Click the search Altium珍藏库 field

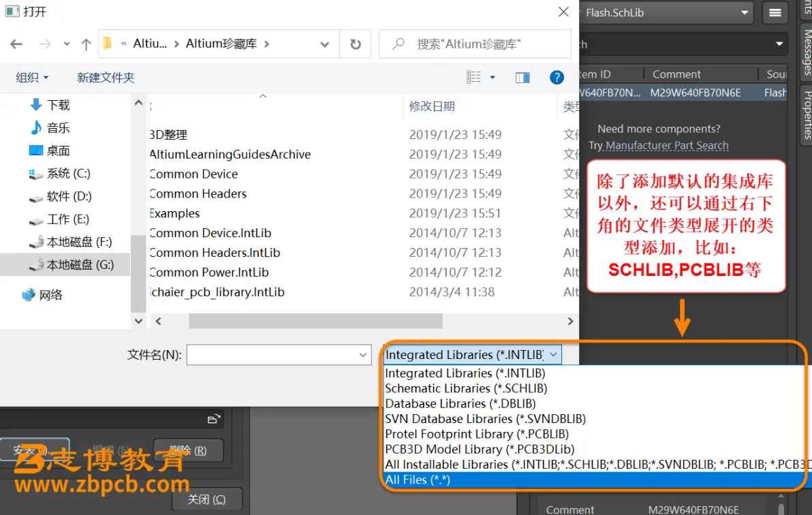coord(475,44)
